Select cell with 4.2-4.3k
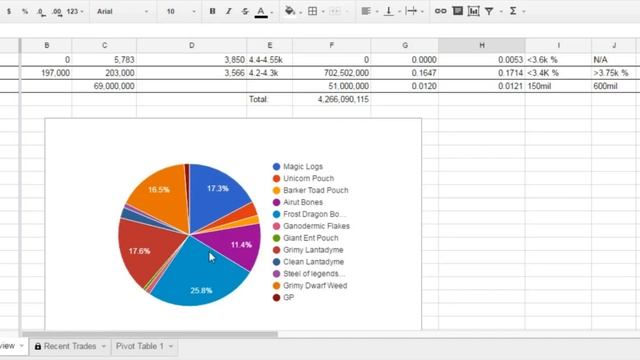The image size is (640, 360). pos(269,73)
